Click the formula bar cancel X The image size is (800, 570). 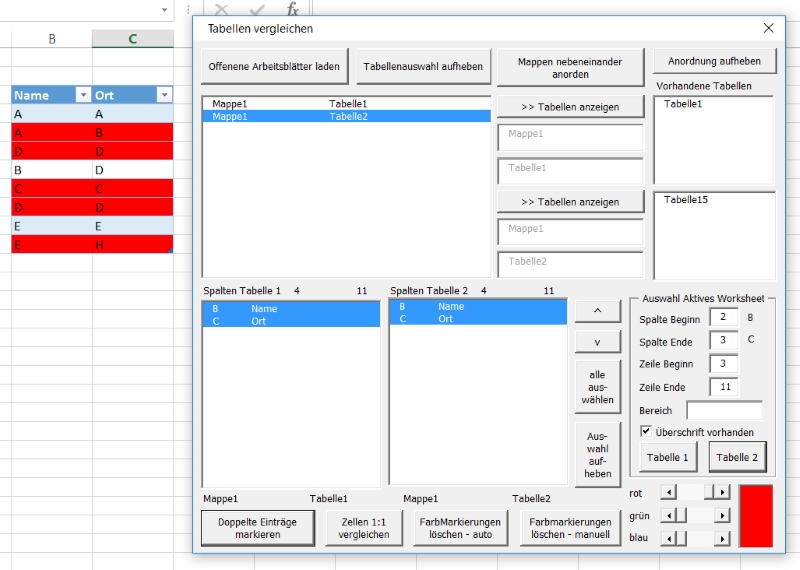point(222,9)
